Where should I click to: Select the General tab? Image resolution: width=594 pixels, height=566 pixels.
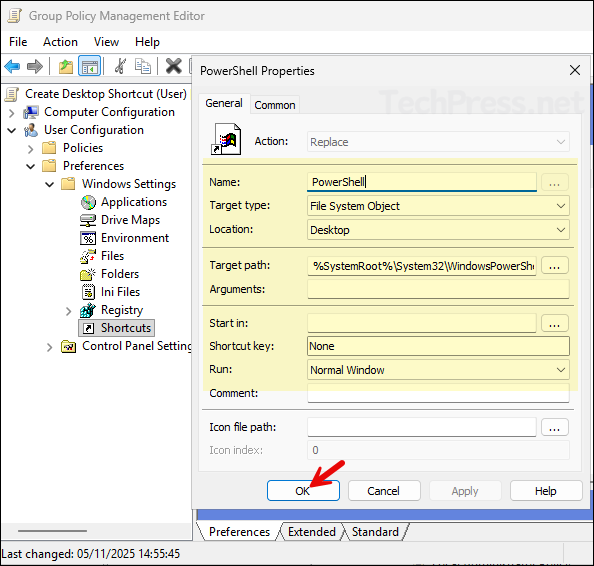[x=224, y=103]
